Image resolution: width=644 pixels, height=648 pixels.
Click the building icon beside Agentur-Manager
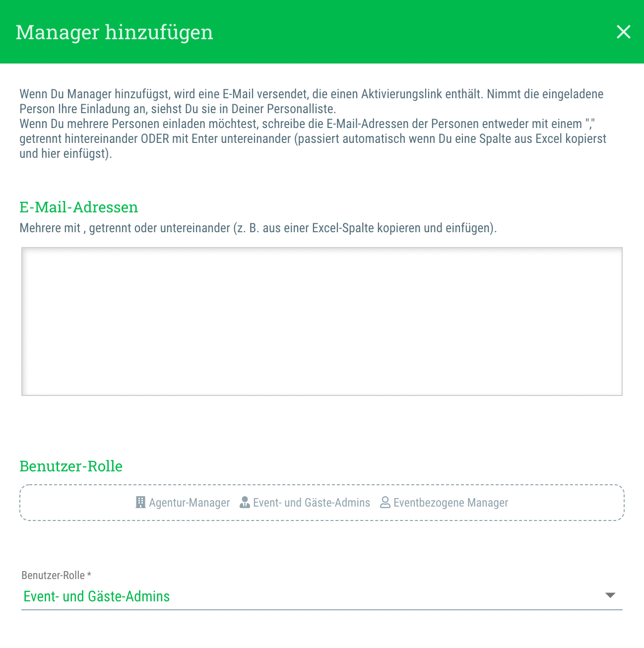click(x=140, y=502)
